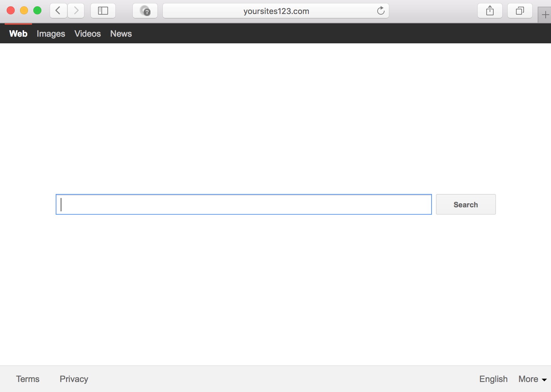Switch to the Videos tab

[87, 34]
